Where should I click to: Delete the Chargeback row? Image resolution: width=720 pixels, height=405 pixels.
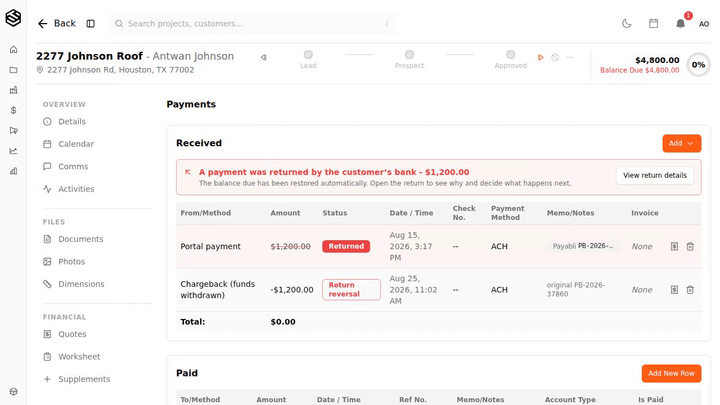[690, 290]
